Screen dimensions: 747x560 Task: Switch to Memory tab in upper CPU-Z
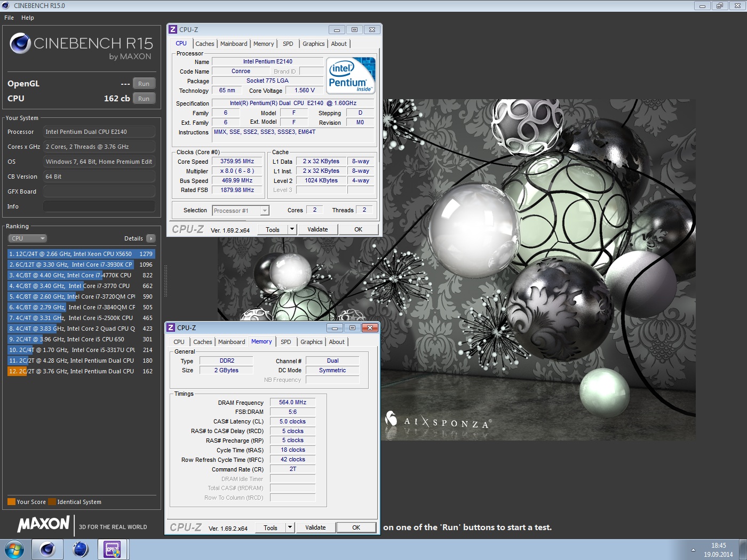(264, 44)
